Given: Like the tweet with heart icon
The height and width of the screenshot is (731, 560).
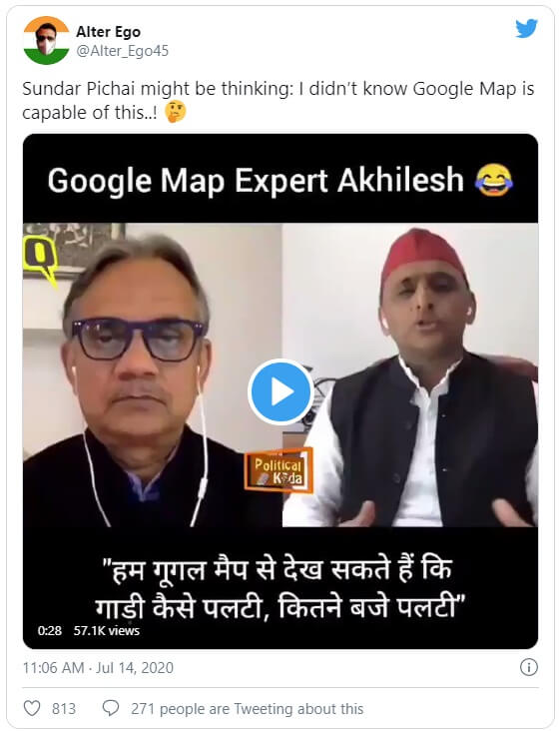Looking at the screenshot, I should [32, 709].
